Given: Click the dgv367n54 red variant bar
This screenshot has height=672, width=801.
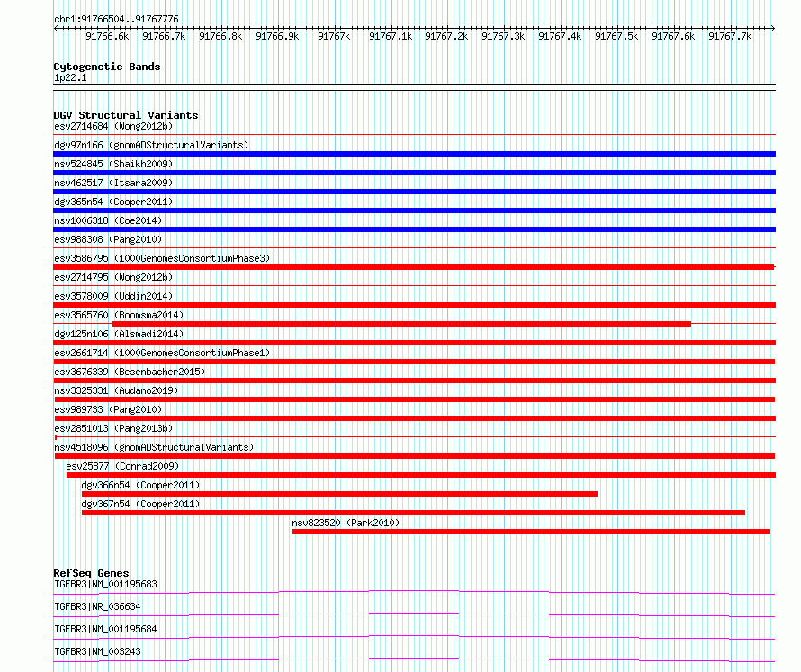Looking at the screenshot, I should [413, 513].
